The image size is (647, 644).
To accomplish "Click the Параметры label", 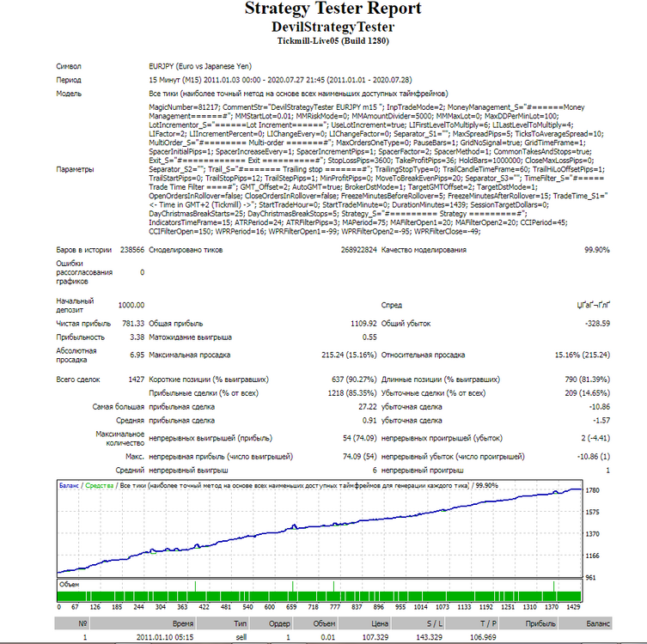I will (75, 169).
